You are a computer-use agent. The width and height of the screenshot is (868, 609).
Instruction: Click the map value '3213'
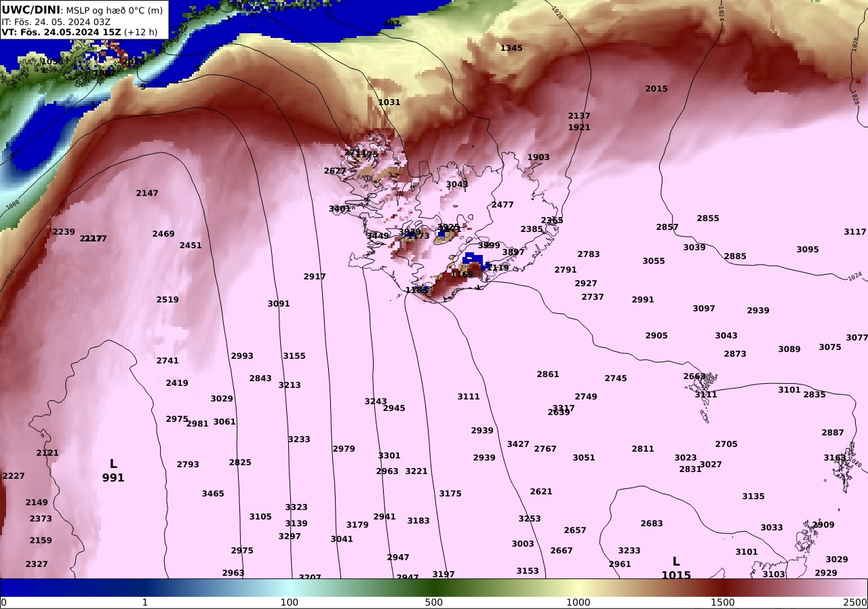point(290,385)
